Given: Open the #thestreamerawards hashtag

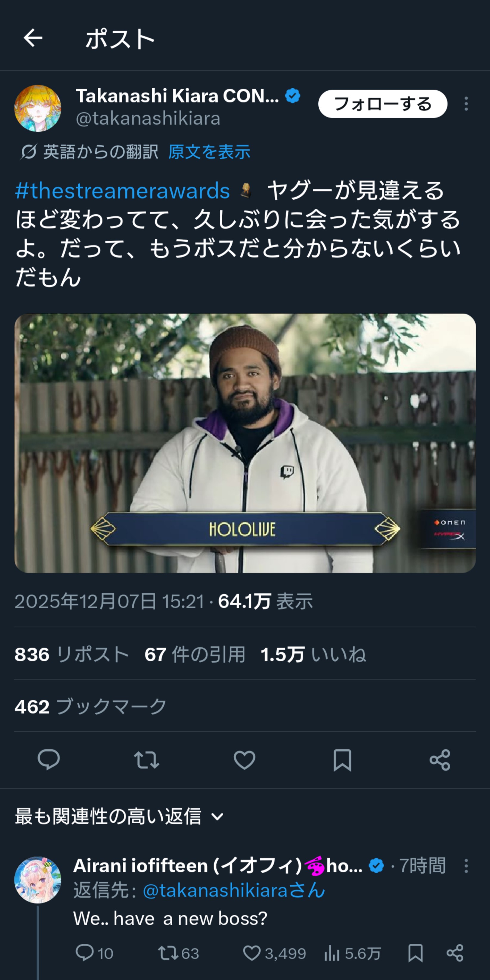Looking at the screenshot, I should point(123,190).
